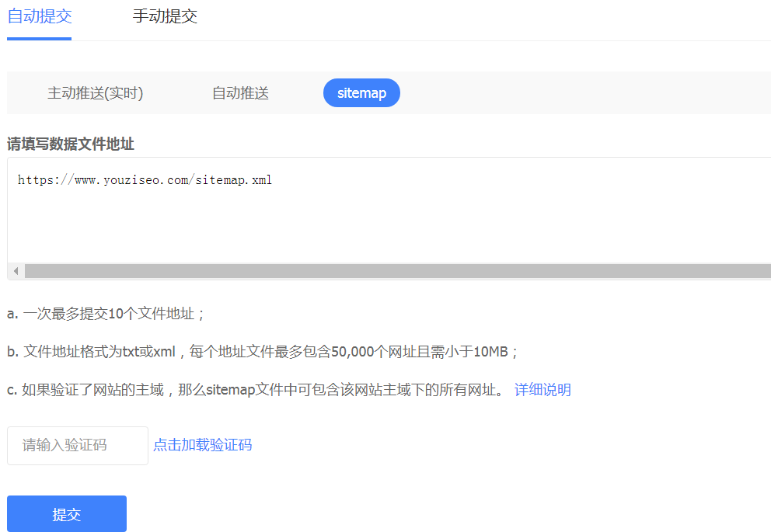Click the 请填写数据文件地址 heading
771x532 pixels.
(x=71, y=144)
